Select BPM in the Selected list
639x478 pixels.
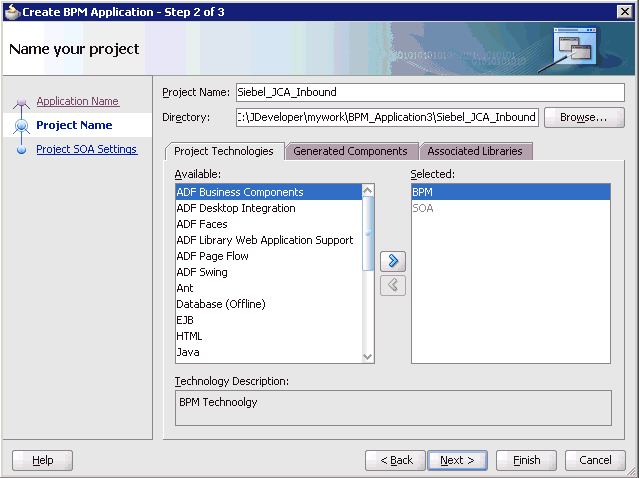[x=511, y=192]
